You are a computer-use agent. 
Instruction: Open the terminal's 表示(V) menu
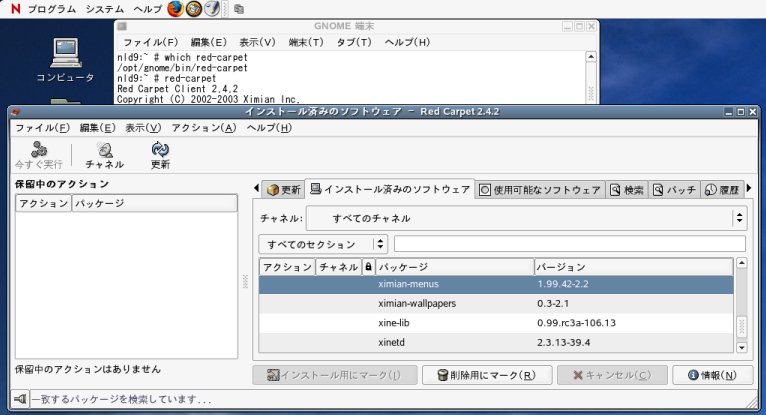tap(257, 42)
